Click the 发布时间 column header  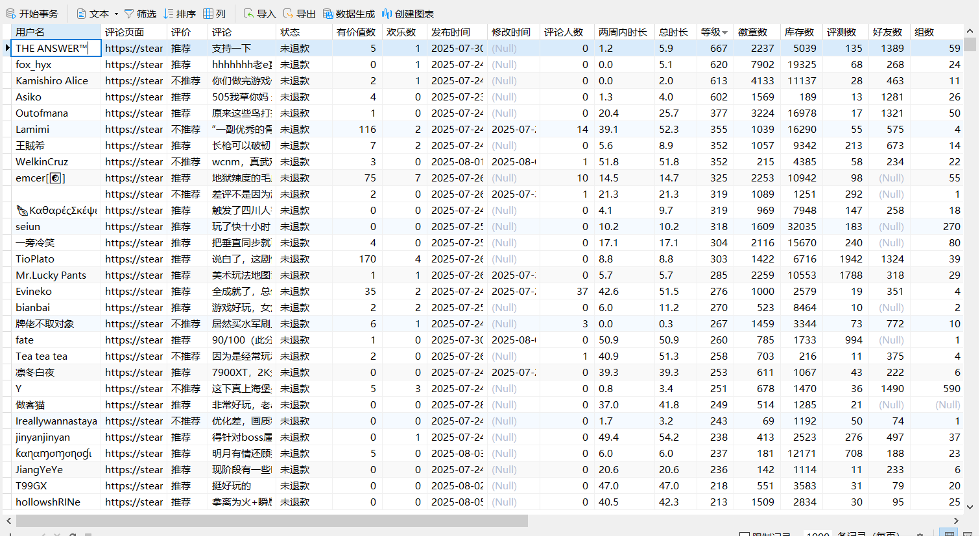(x=457, y=32)
